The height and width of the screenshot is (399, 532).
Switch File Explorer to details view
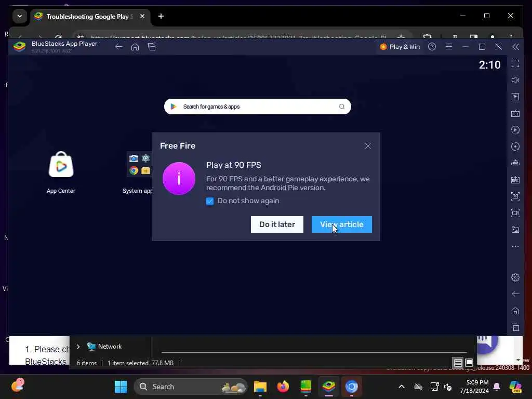tap(458, 363)
